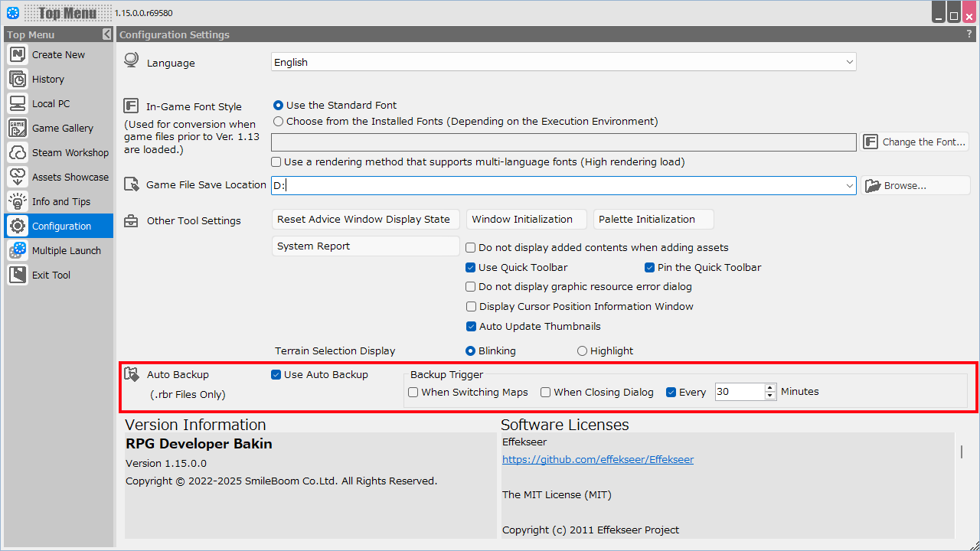Viewport: 980px width, 551px height.
Task: Collapse the Top Menu side panel
Action: tap(106, 34)
